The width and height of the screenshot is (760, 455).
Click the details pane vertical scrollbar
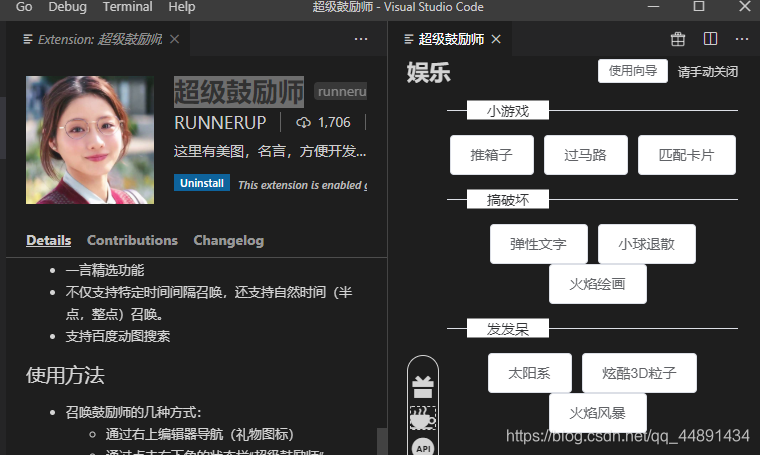click(x=382, y=441)
